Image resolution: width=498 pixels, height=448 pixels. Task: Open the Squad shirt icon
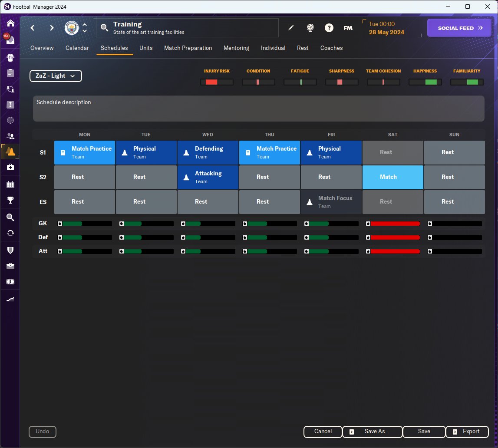[x=10, y=58]
